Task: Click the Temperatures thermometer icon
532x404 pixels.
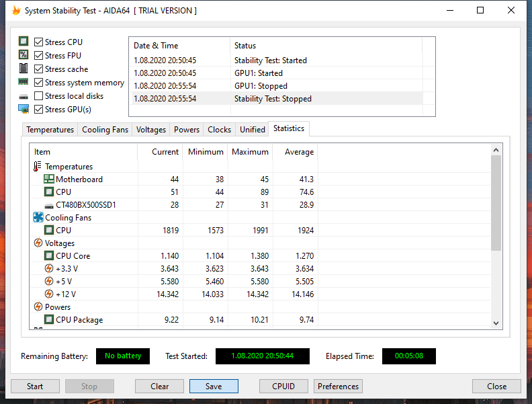Action: click(x=38, y=166)
